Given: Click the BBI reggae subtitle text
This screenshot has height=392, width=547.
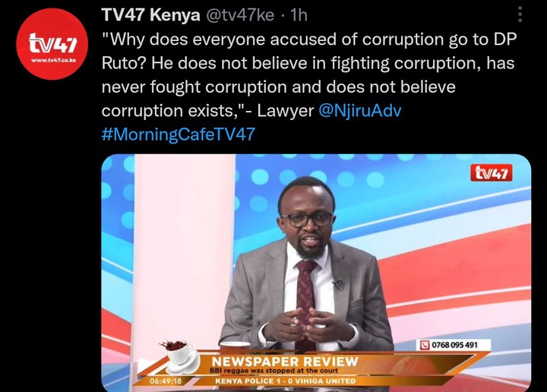Looking at the screenshot, I should (273, 371).
